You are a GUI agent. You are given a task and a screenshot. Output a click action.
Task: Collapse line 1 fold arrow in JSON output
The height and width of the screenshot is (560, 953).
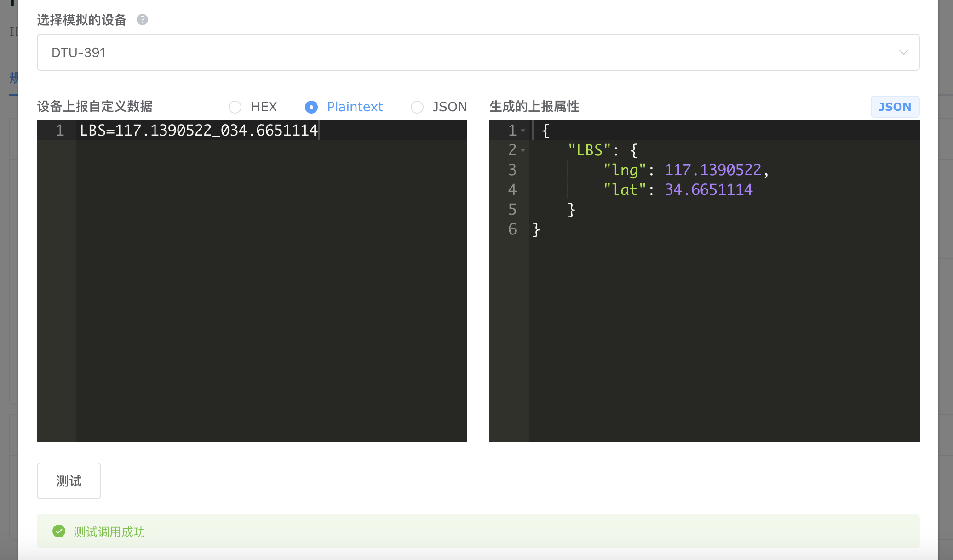(523, 131)
